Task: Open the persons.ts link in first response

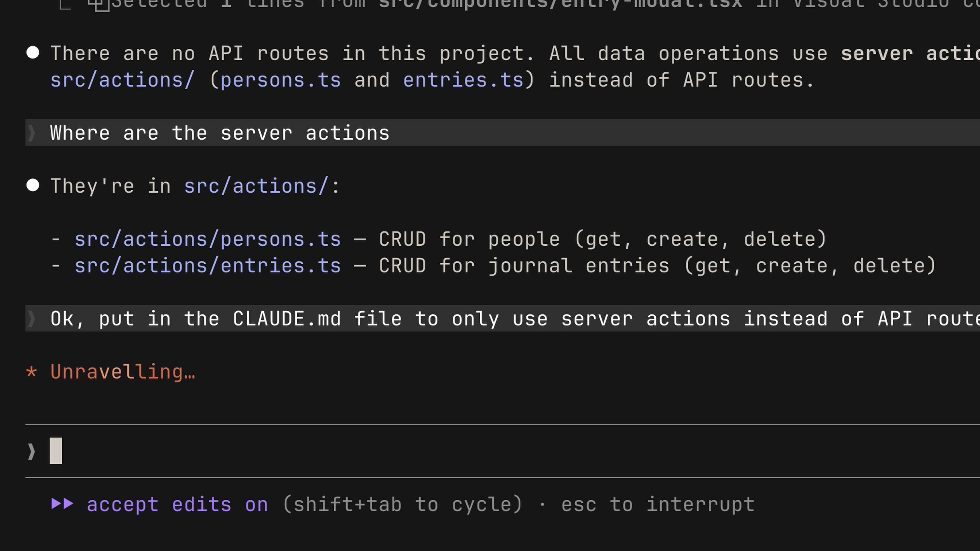Action: [x=281, y=80]
